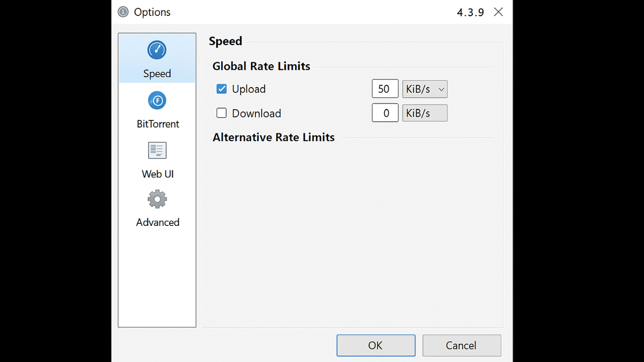
Task: Click the app icon next to Options title
Action: tap(123, 12)
